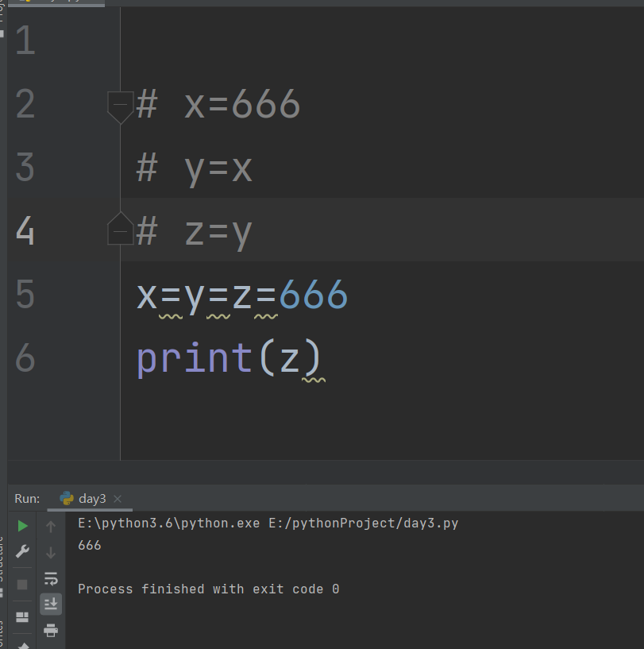The image size is (644, 649).
Task: Click the restore layout icon in Run panel
Action: coord(22,617)
